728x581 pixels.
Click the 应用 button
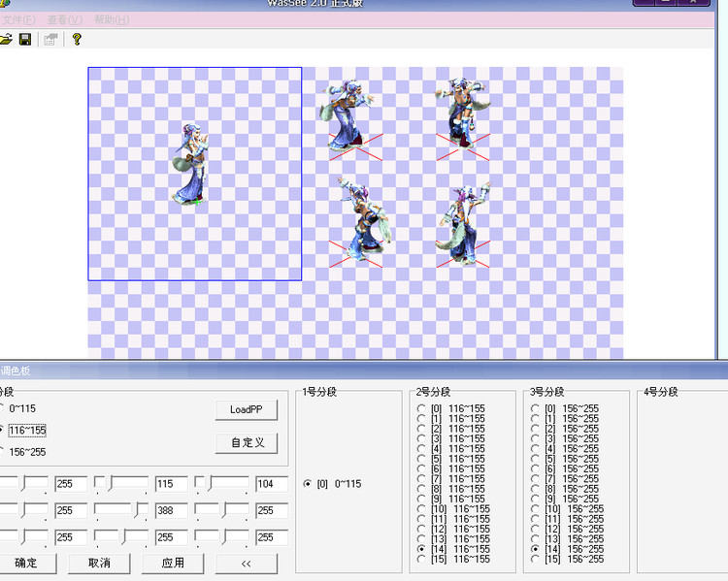(173, 563)
